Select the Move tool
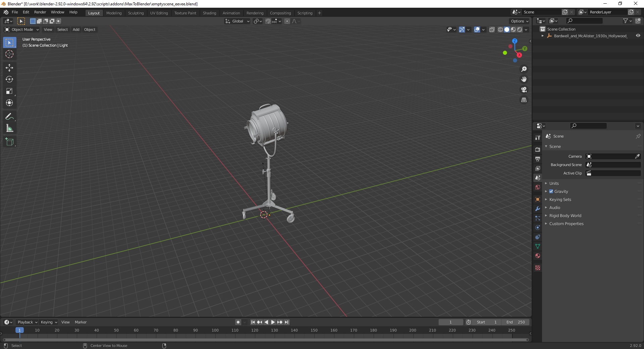 point(9,68)
